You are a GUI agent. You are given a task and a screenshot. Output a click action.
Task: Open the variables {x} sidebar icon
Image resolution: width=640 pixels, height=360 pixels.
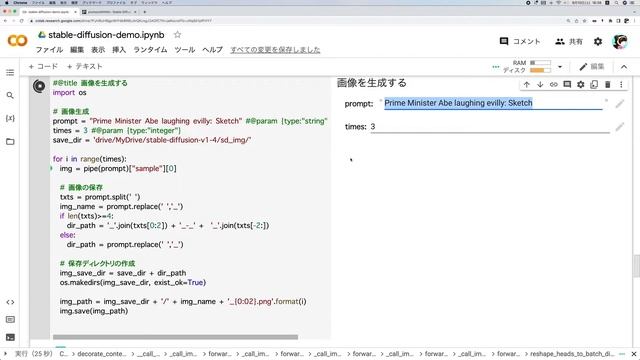(10, 118)
